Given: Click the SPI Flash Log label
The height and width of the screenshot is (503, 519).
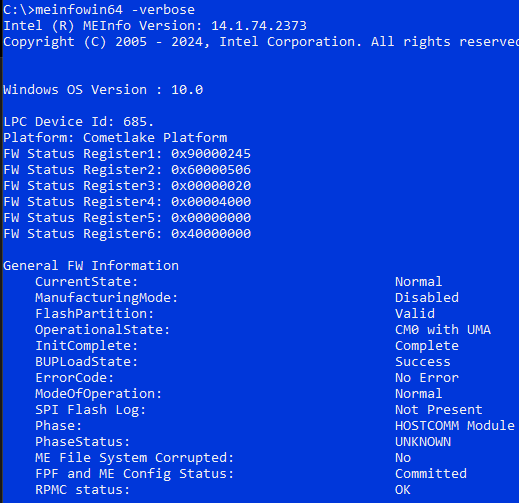Looking at the screenshot, I should pyautogui.click(x=91, y=410).
